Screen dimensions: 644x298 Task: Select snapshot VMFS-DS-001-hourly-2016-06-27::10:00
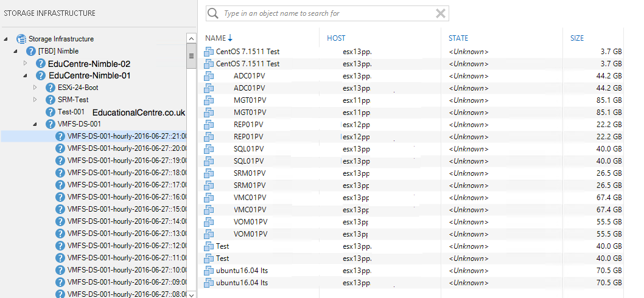[x=127, y=270]
